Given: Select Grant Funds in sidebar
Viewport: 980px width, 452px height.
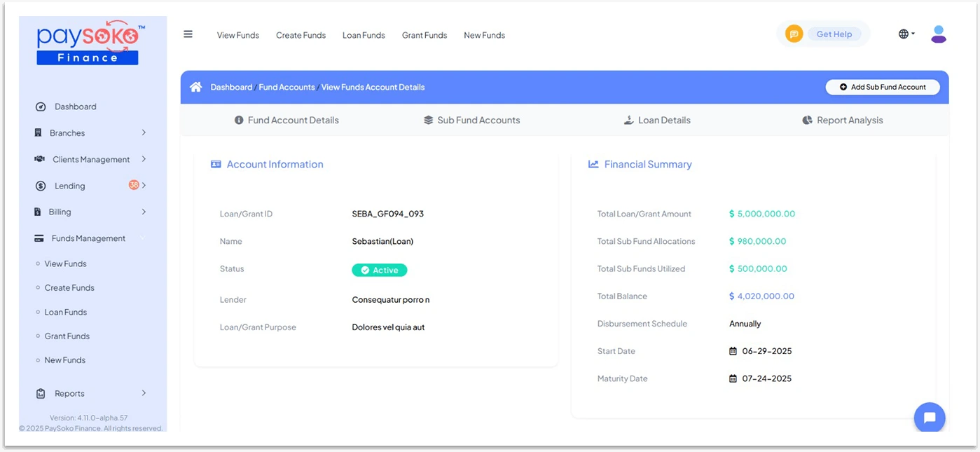Looking at the screenshot, I should 67,336.
